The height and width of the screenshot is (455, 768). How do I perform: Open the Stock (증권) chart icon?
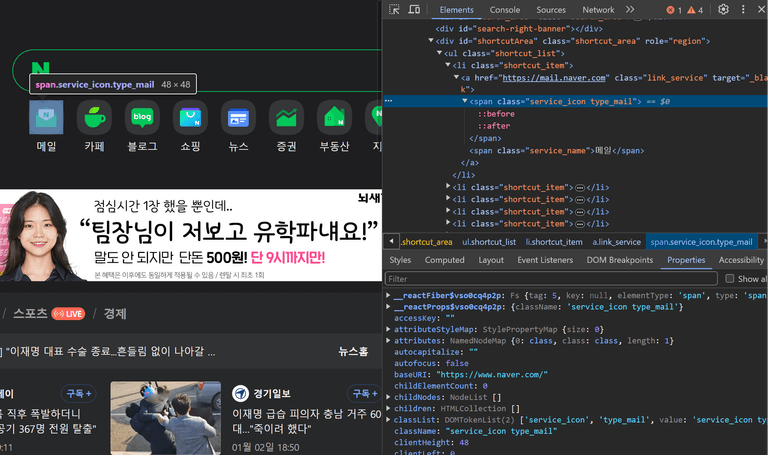286,117
